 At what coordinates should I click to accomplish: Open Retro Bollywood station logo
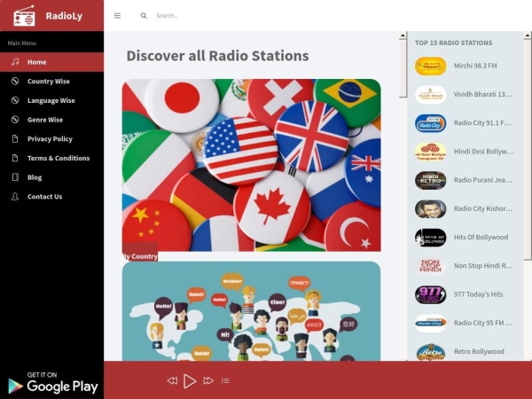(431, 351)
